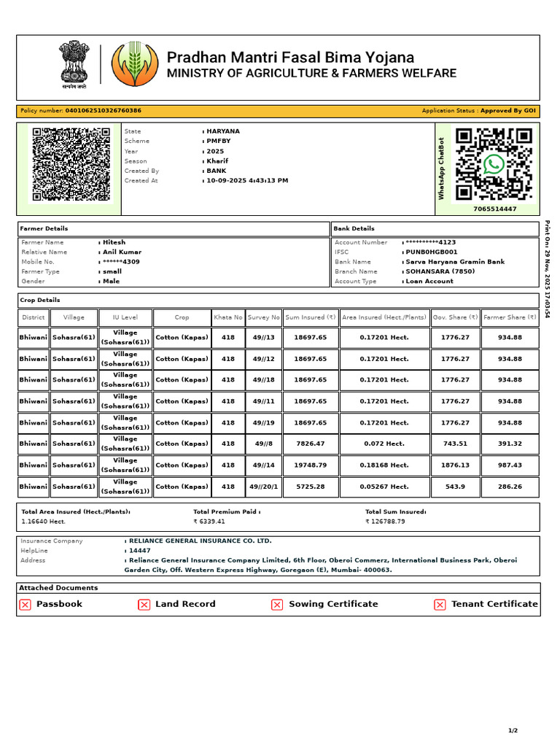This screenshot has width=560, height=747.
Task: Click the policy QR code on left
Action: pyautogui.click(x=71, y=164)
